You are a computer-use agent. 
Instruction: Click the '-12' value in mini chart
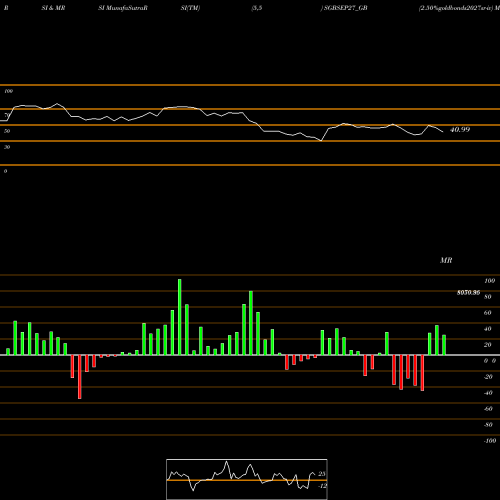pyautogui.click(x=322, y=486)
